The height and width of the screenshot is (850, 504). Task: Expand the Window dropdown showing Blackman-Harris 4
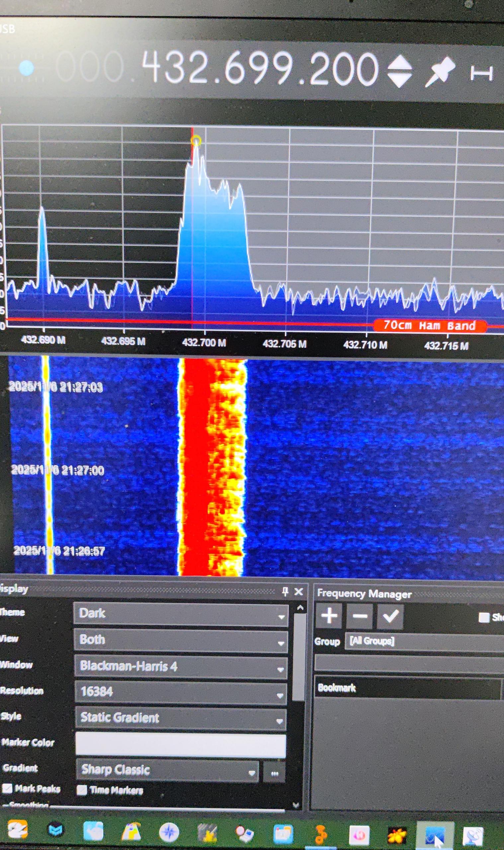180,667
